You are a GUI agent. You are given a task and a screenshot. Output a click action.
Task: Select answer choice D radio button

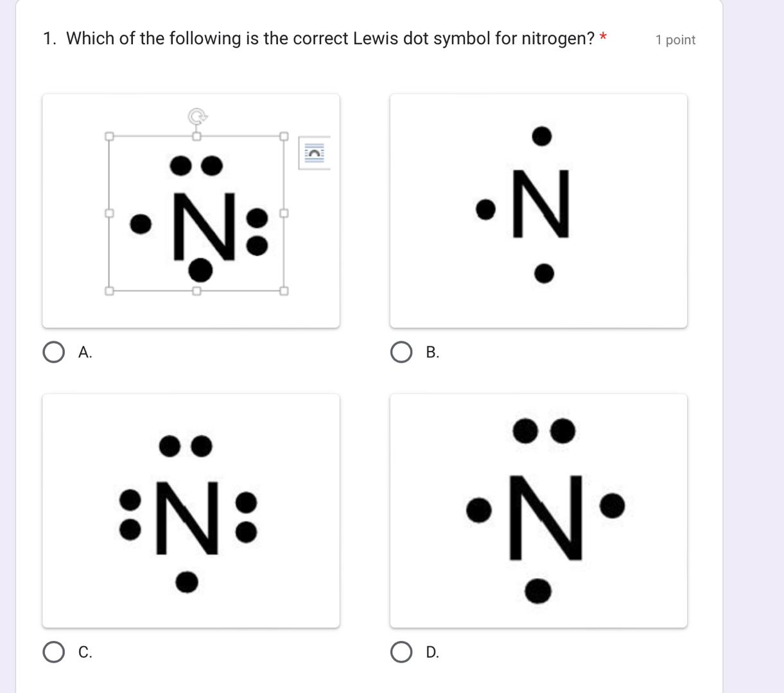click(402, 653)
